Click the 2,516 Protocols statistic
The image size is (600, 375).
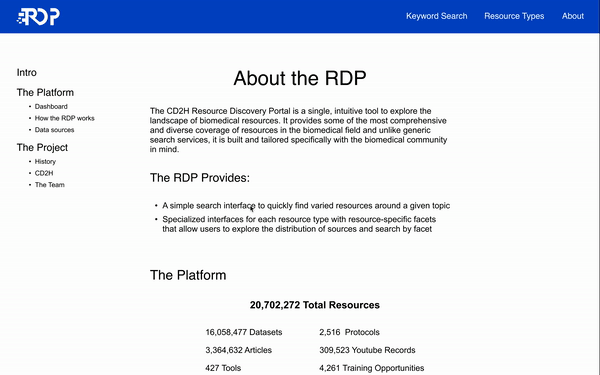(x=349, y=332)
